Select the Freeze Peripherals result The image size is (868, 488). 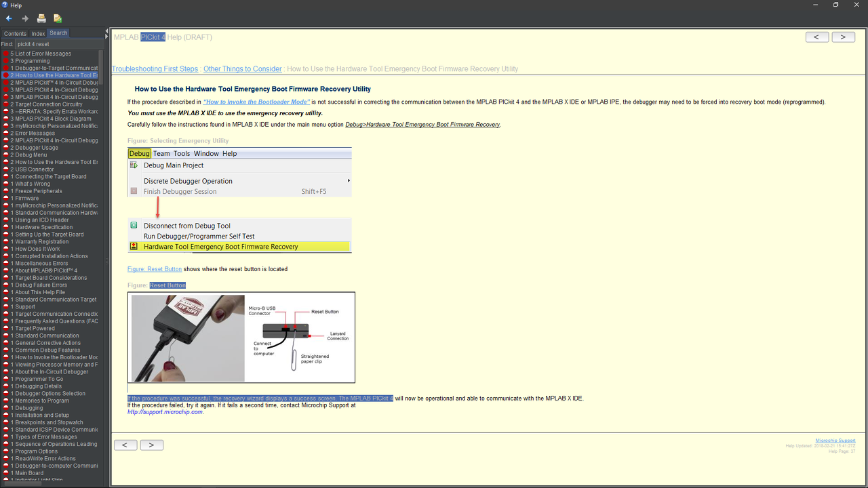coord(36,191)
